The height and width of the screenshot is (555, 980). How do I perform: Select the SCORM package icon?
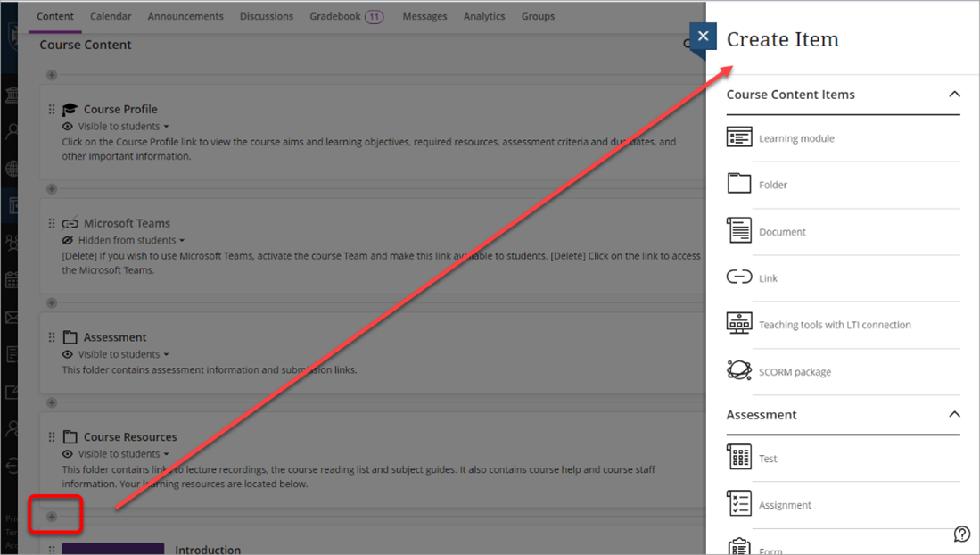point(739,370)
